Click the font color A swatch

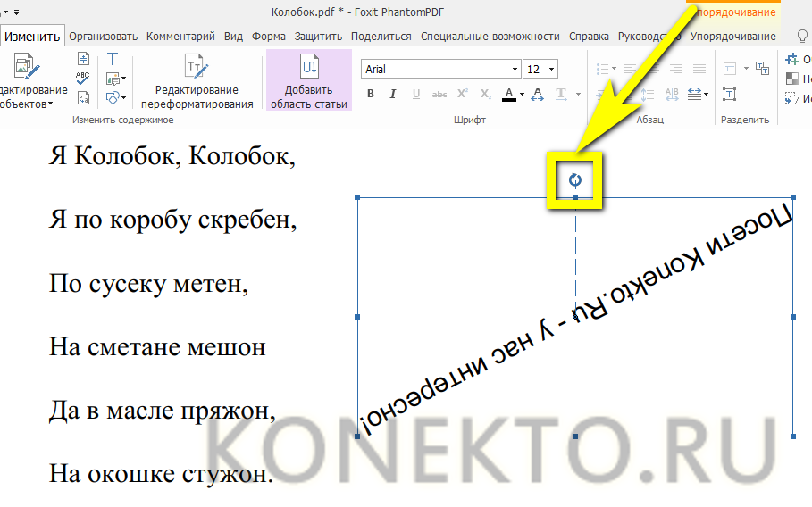click(508, 94)
